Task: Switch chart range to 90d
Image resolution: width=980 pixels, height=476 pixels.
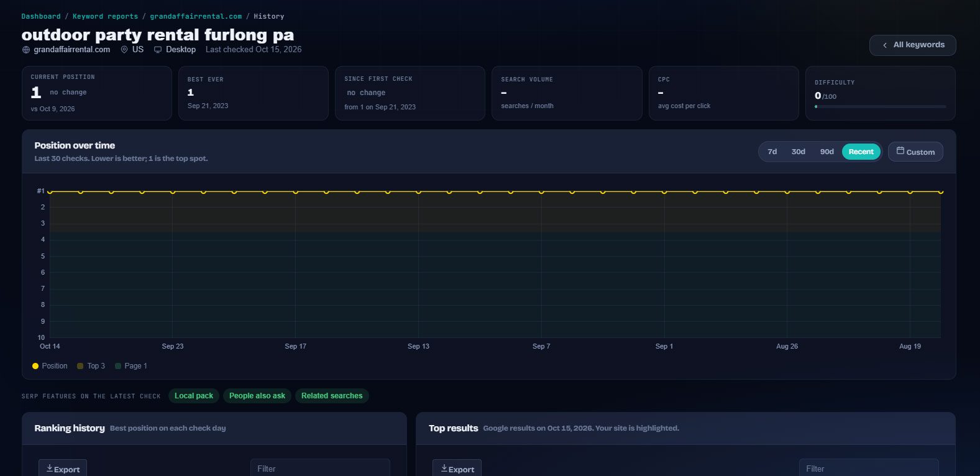Action: pos(827,152)
